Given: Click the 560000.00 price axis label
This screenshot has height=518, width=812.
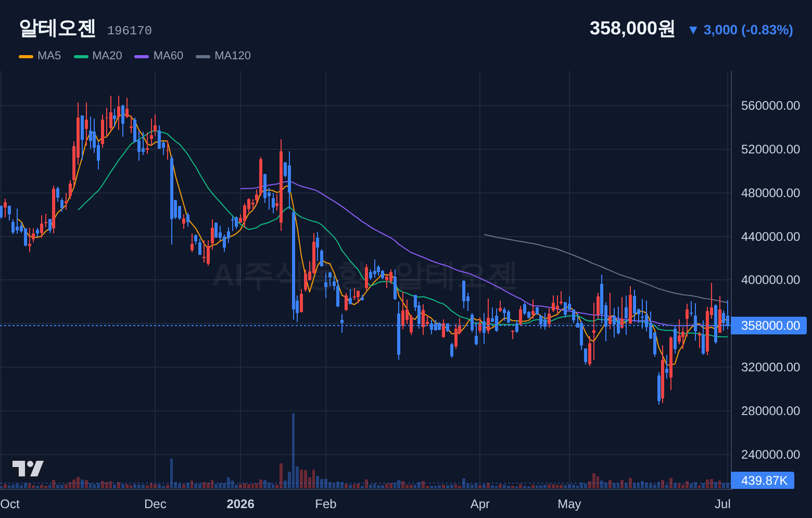Looking at the screenshot, I should 770,106.
